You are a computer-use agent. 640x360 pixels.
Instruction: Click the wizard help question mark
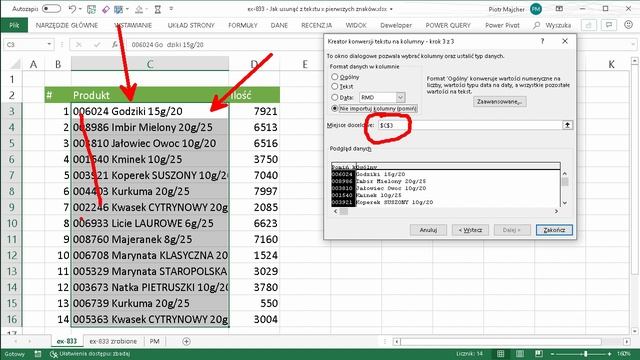coord(542,41)
